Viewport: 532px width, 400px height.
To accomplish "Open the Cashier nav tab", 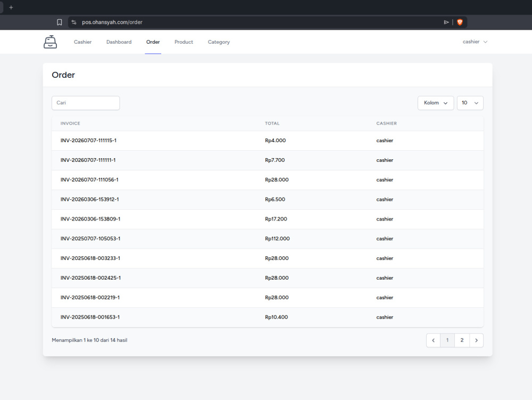I will [83, 42].
